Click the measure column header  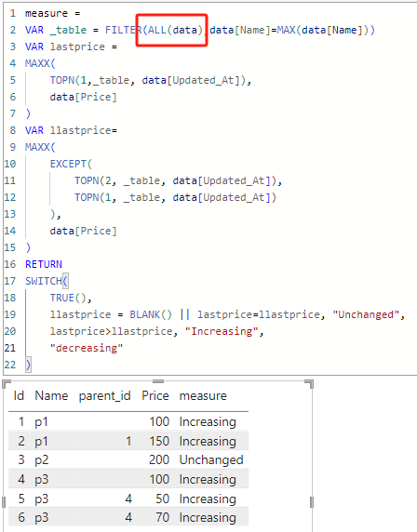point(203,395)
